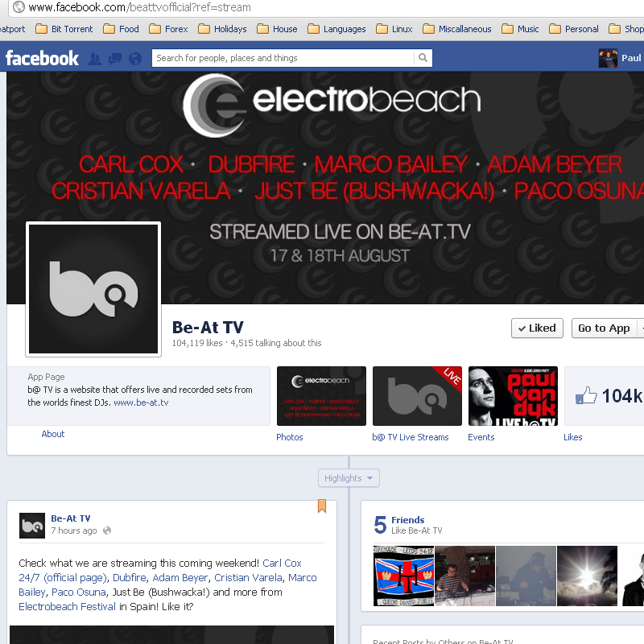Click the Events label link
This screenshot has height=644, width=644.
pyautogui.click(x=481, y=437)
